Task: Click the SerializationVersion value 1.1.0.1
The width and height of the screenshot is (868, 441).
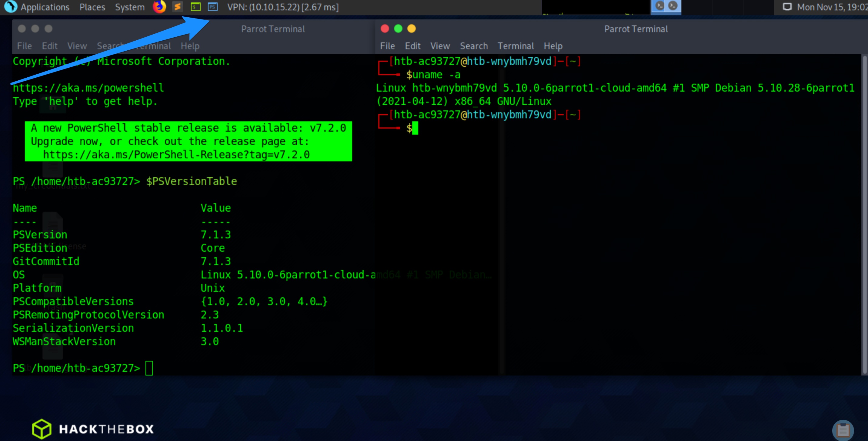Action: (222, 328)
